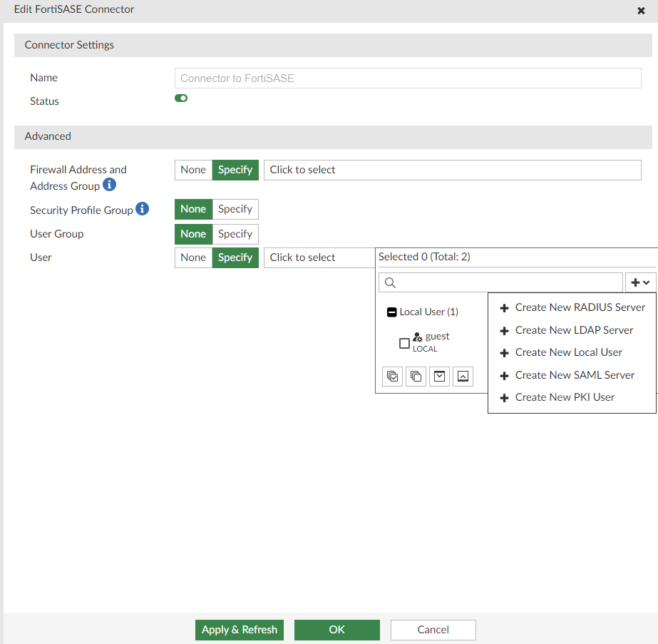Viewport: 658px width, 644px height.
Task: Expand all entries in the user tree
Action: pos(439,376)
